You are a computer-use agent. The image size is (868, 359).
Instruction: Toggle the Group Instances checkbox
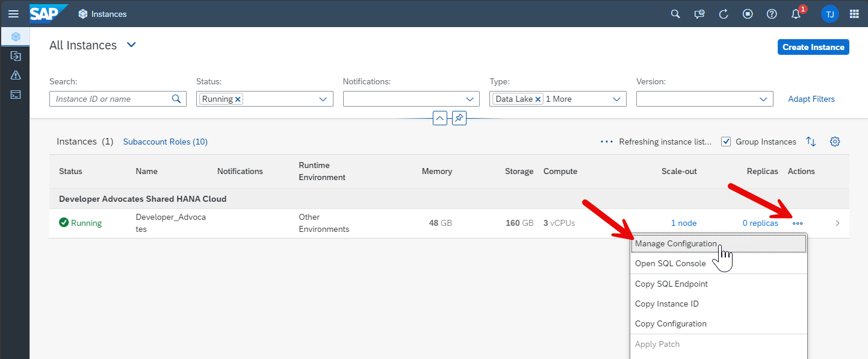point(726,141)
